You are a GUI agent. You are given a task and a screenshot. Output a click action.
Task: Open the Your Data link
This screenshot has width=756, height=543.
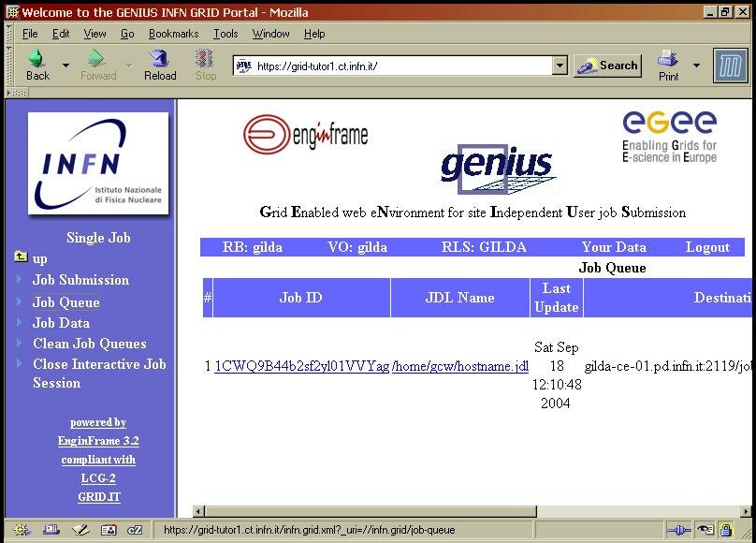tap(614, 247)
